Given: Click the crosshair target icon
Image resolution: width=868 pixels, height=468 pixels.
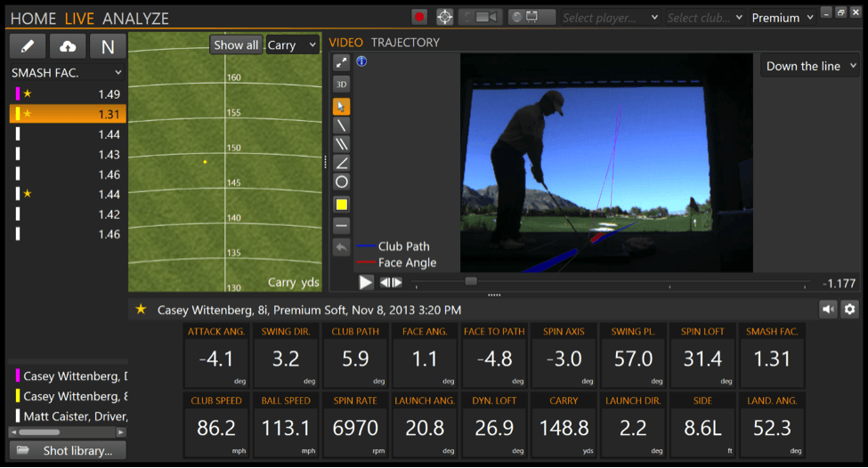Looking at the screenshot, I should coord(444,17).
